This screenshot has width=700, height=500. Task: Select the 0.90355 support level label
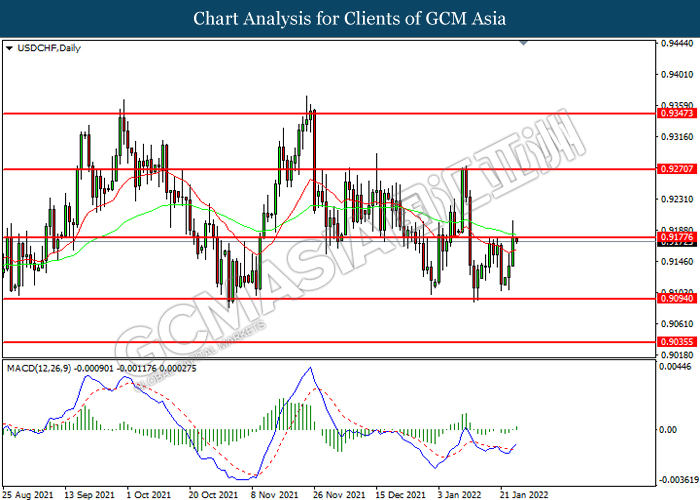point(677,342)
